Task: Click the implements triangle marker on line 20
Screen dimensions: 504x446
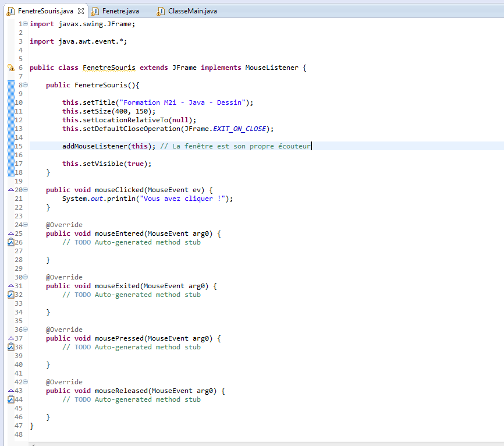Action: tap(10, 190)
